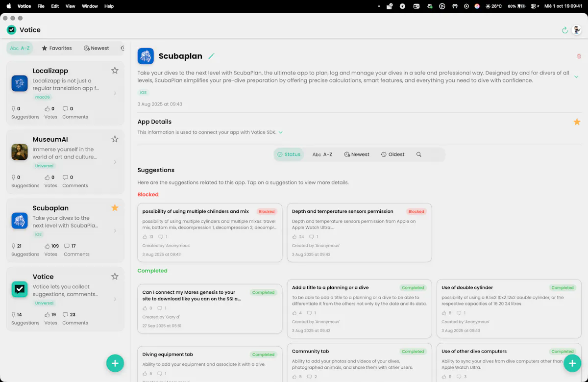588x382 pixels.
Task: Click the edit pencil next to Scubaplan title
Action: [x=211, y=56]
